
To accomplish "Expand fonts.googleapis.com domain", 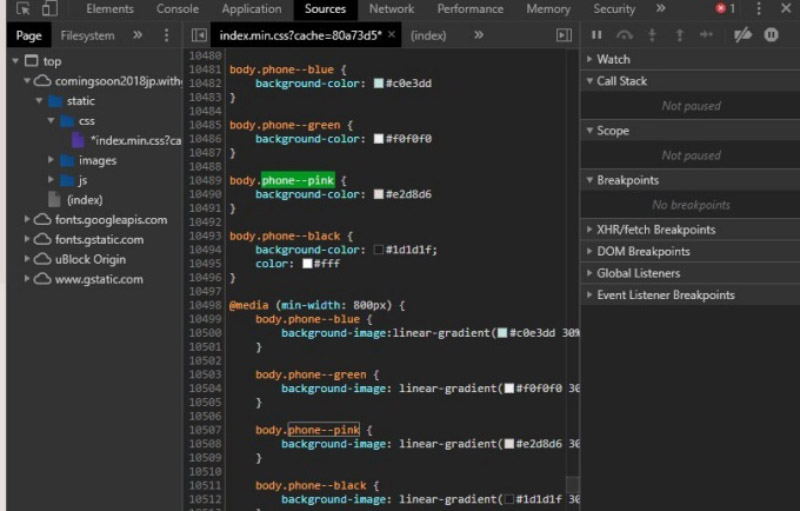I will [x=27, y=219].
